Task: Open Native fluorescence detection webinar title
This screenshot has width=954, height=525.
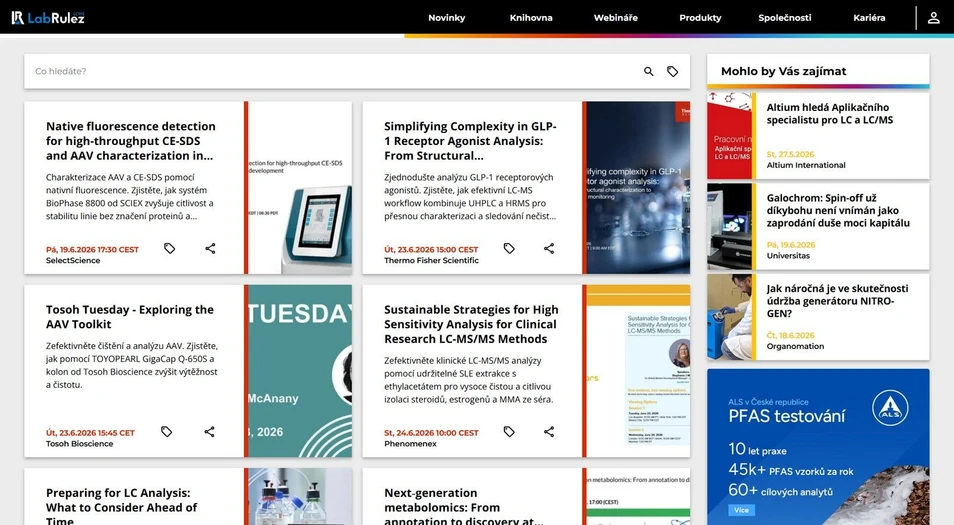Action: coord(131,141)
